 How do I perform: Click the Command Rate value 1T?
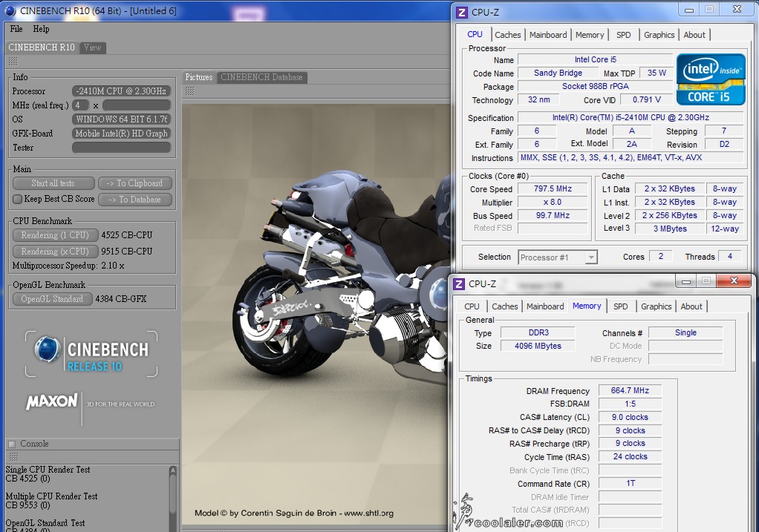coord(630,483)
